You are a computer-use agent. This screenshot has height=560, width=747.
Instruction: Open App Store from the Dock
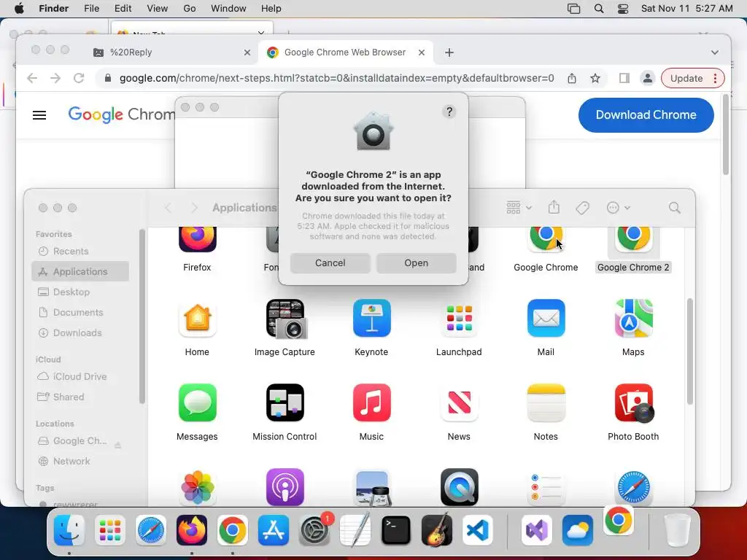(274, 530)
